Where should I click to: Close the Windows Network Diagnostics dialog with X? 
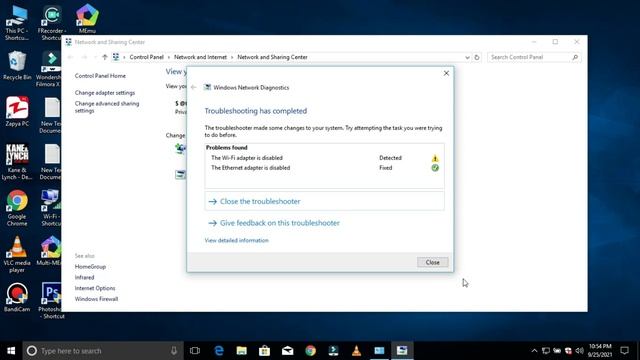pos(446,73)
